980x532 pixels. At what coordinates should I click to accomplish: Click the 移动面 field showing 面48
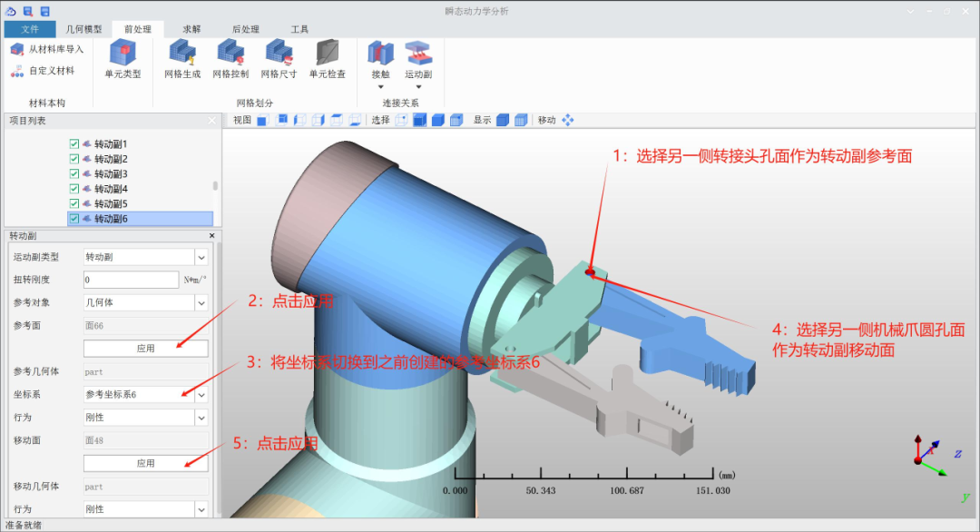pyautogui.click(x=145, y=440)
